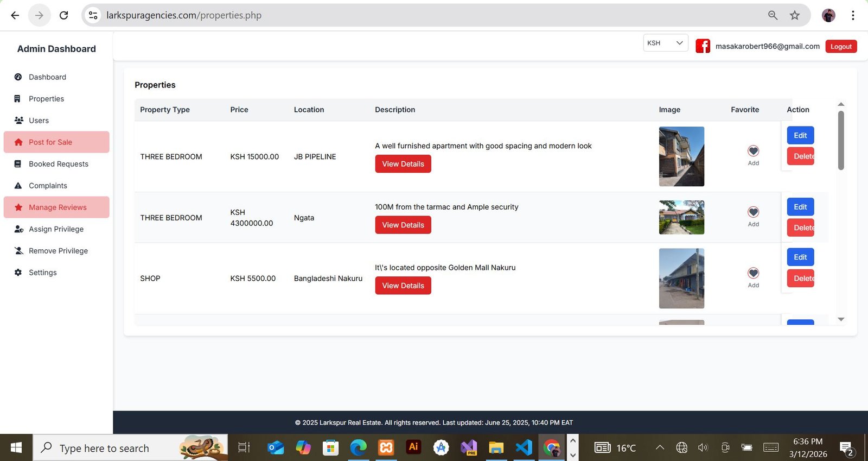Screen dimensions: 868x461
Task: Open Task View on the taskbar
Action: pyautogui.click(x=244, y=447)
